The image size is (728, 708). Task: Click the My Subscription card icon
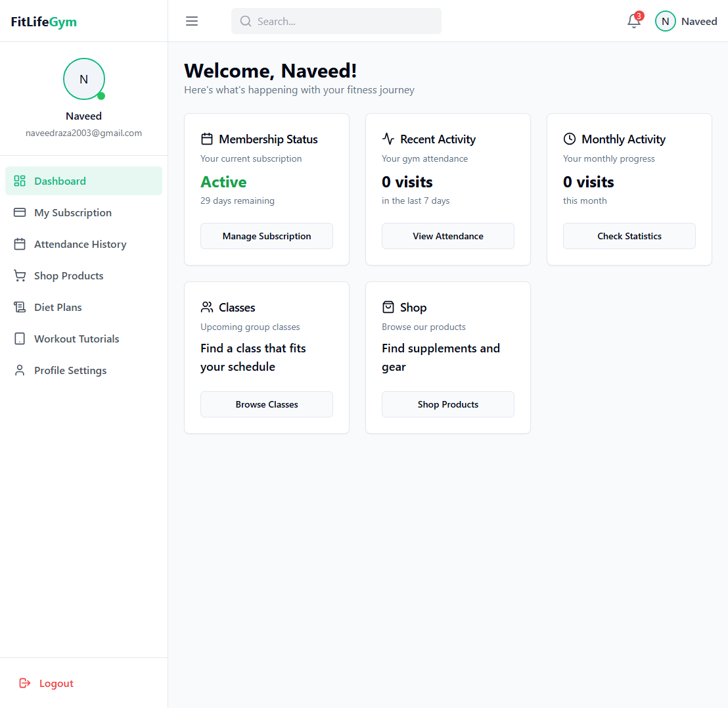(x=20, y=212)
